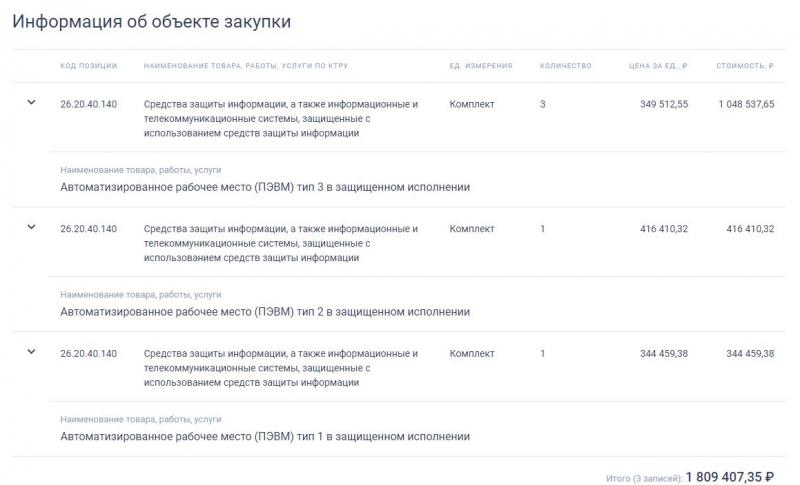
Task: Click the ПЭВМ тип 3 item name
Action: 265,187
